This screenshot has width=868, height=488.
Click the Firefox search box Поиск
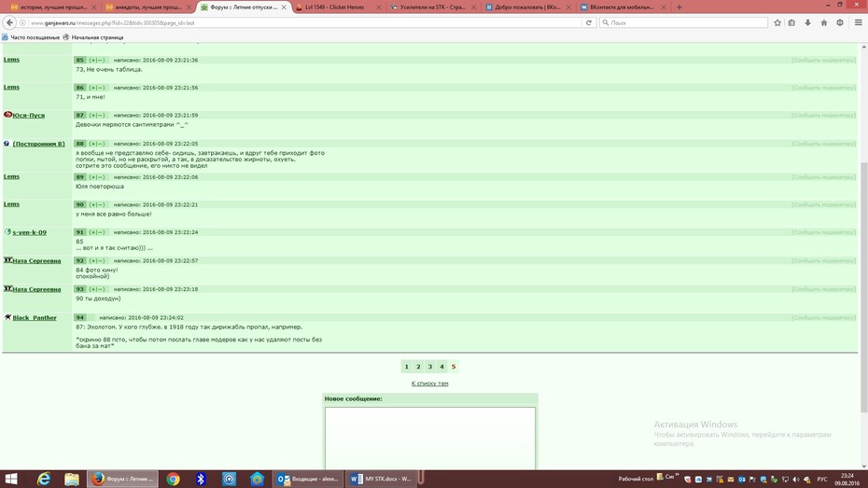pyautogui.click(x=683, y=22)
